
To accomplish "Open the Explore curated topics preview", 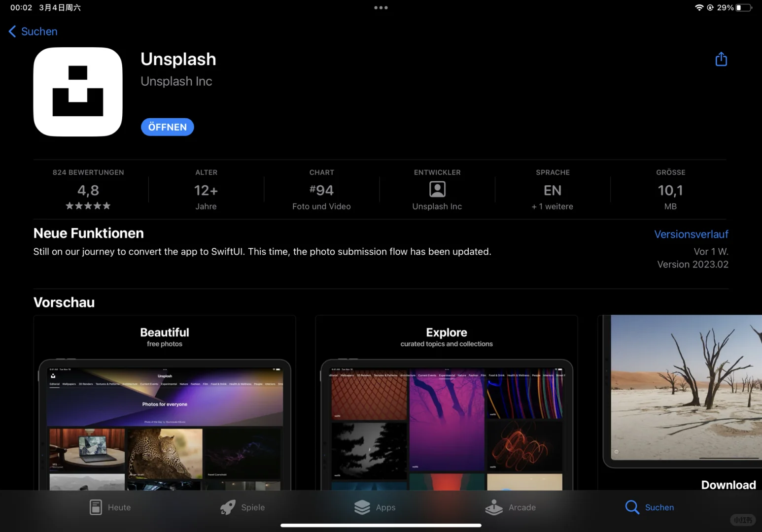I will [x=447, y=402].
